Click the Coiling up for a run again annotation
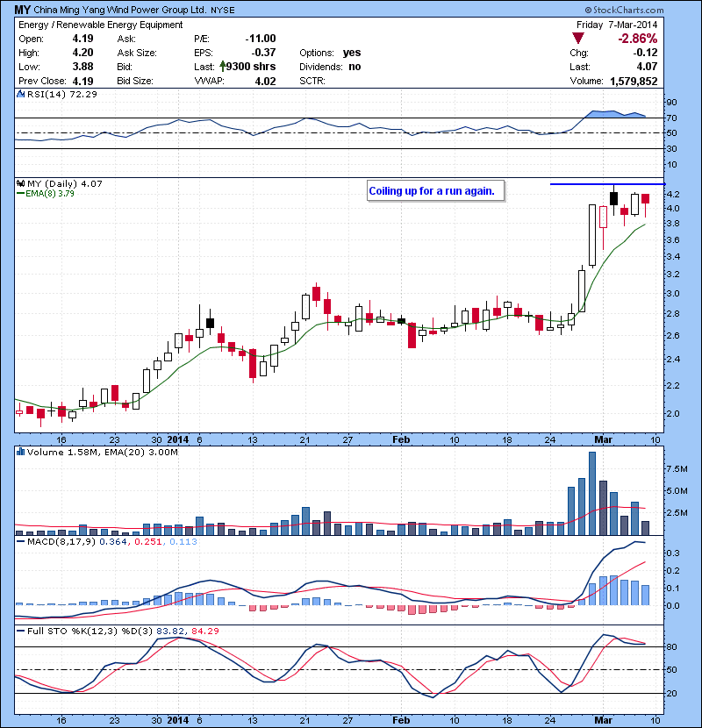This screenshot has width=702, height=728. pos(435,191)
